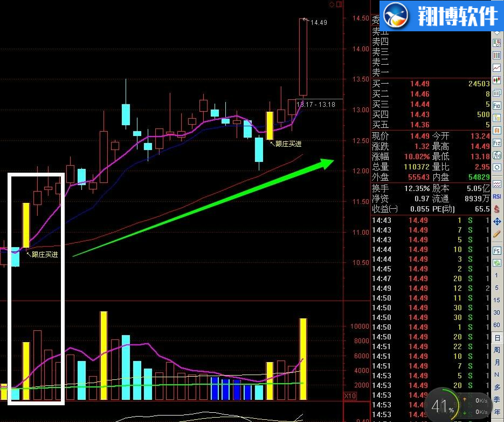Select the pencil drawing tool icon

point(496,234)
